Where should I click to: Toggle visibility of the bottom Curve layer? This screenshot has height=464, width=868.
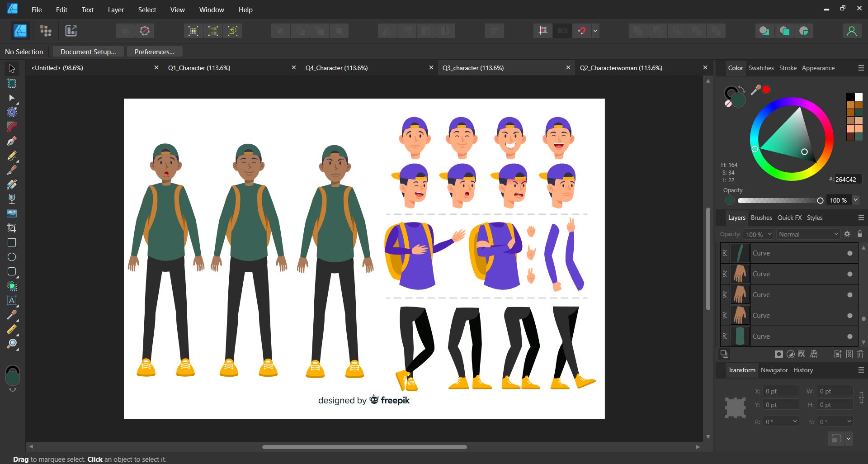point(850,336)
